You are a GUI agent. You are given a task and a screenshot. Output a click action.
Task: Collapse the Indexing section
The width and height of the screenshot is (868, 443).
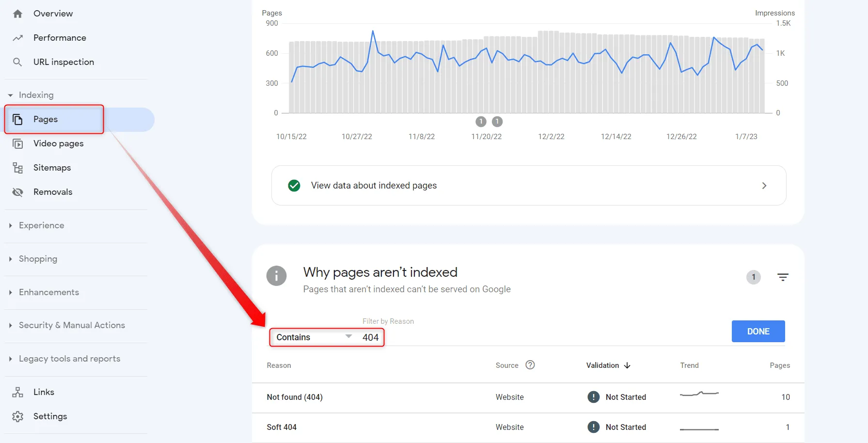pyautogui.click(x=10, y=95)
